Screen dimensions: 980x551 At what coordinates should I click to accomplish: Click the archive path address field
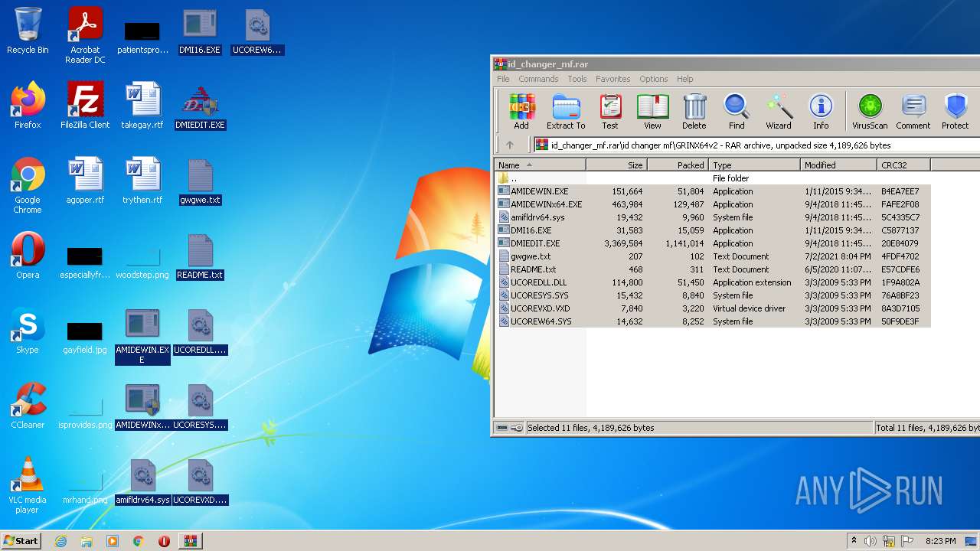coord(756,145)
